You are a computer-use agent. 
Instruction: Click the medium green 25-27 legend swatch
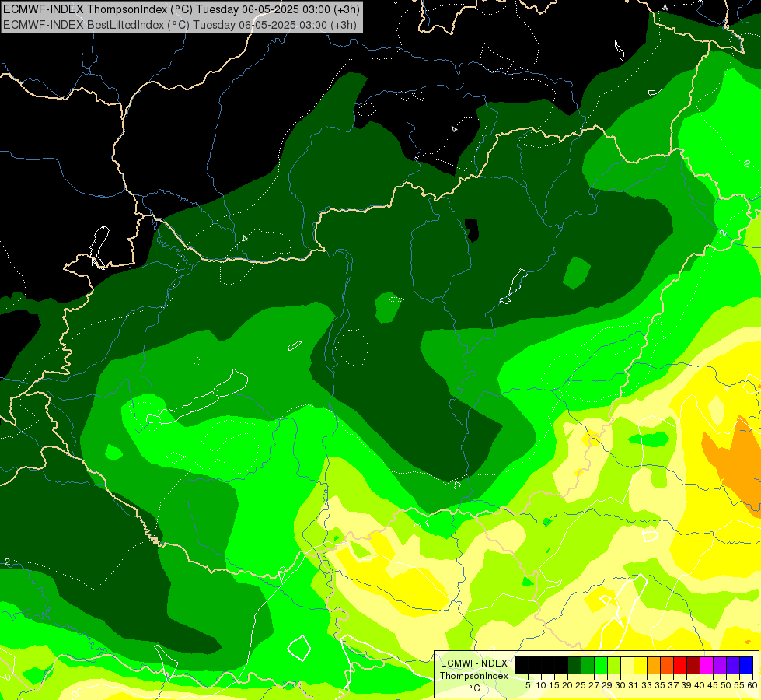pos(588,666)
